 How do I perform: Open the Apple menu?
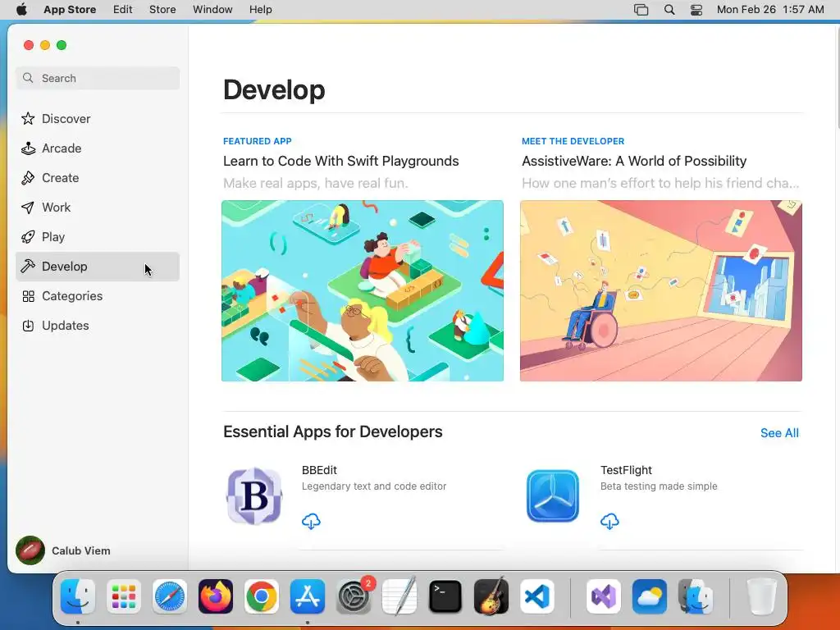point(21,10)
